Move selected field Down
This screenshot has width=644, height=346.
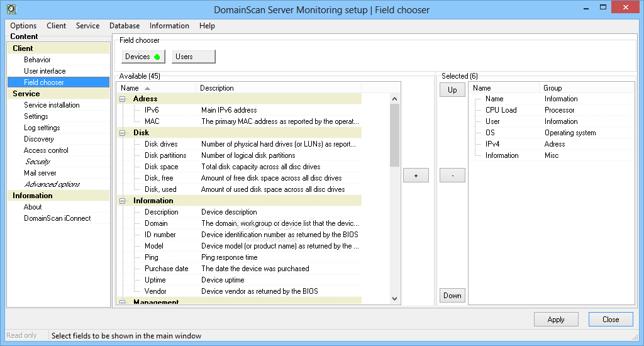(x=452, y=296)
